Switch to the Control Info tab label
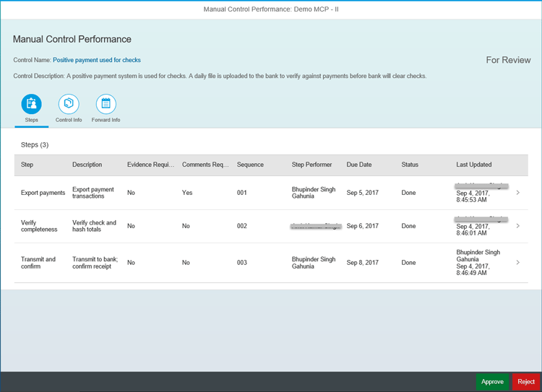542x392 pixels. coord(69,120)
